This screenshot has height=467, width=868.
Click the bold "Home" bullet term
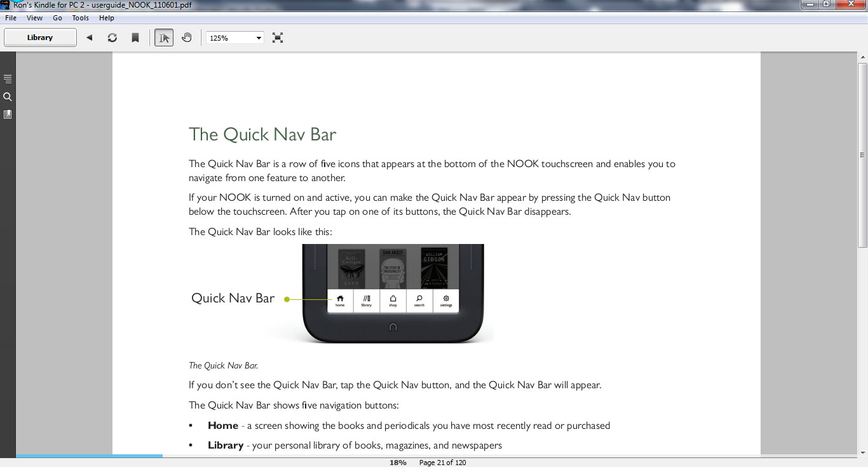pos(223,426)
